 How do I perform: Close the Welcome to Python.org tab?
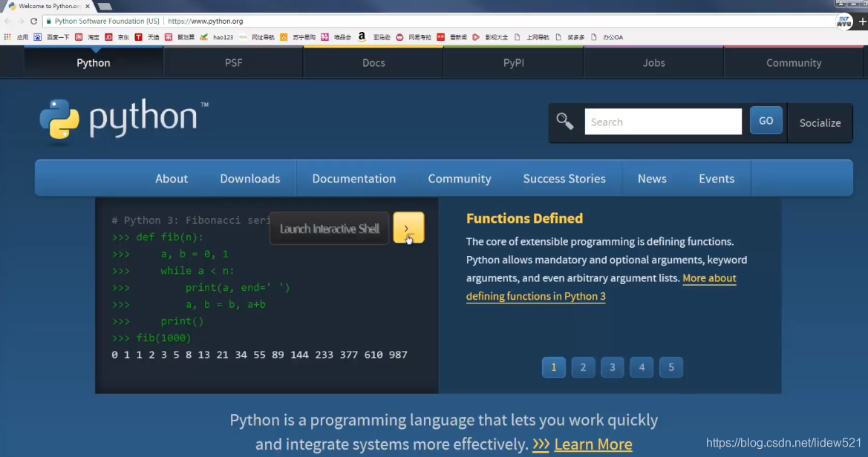click(88, 6)
